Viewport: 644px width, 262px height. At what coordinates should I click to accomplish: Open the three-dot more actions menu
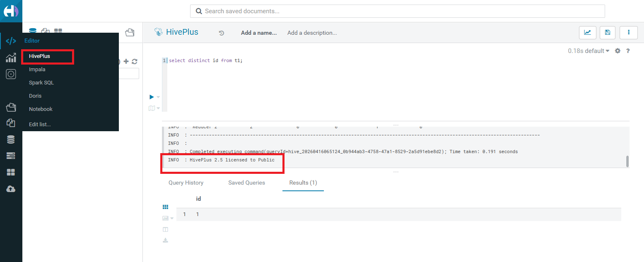click(629, 32)
